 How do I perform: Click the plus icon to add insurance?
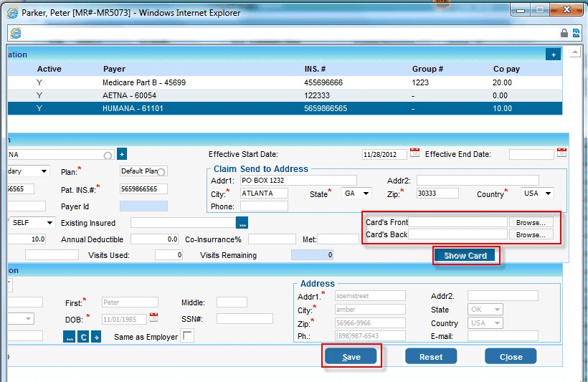(x=552, y=54)
